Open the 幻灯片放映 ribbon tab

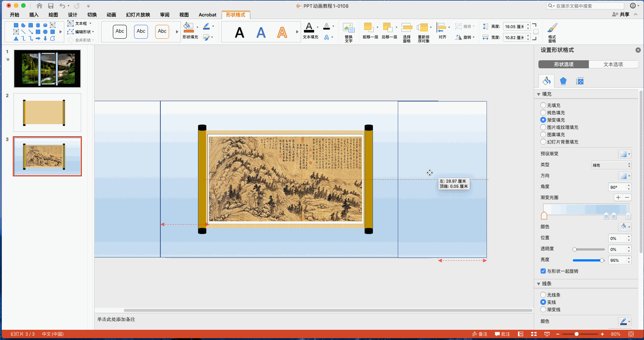tap(138, 15)
